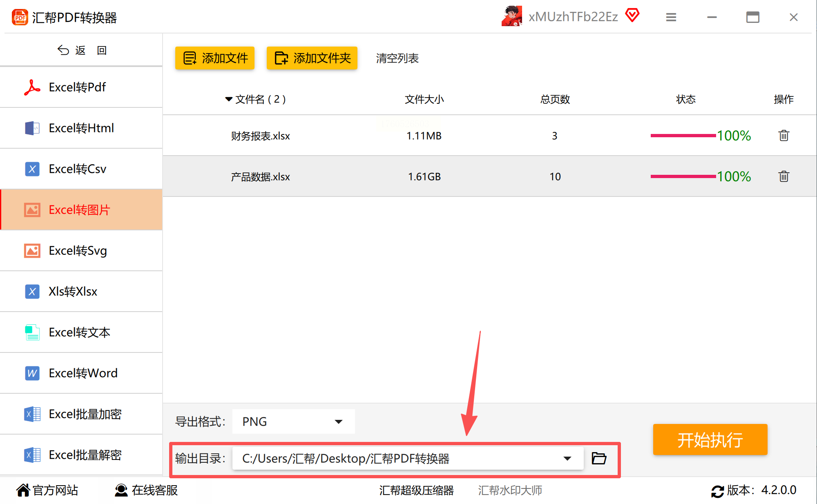This screenshot has height=504, width=817.
Task: Click the 添加文件 button
Action: pos(215,58)
